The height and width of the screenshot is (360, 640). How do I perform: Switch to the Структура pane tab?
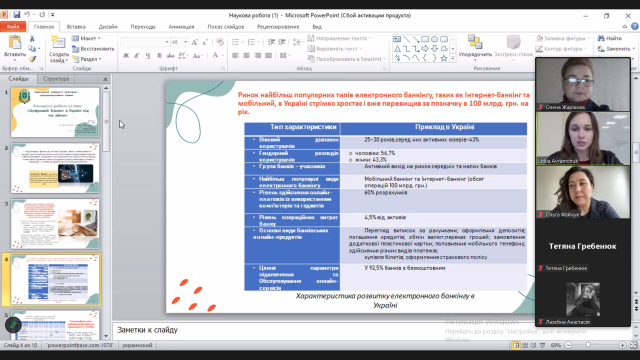(56, 79)
